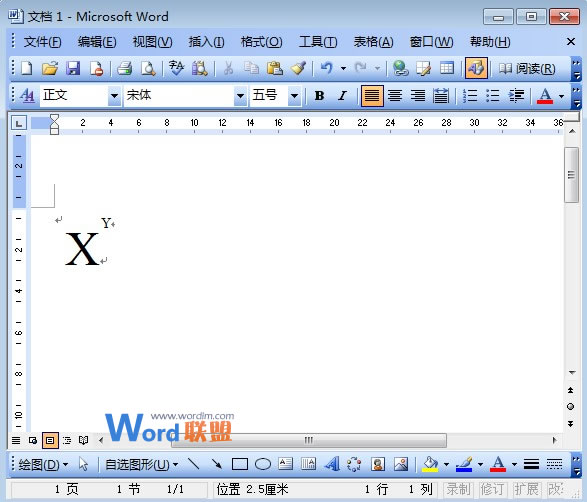Click the 阅读(R) reading button
Viewport: 587px width, 502px height.
pyautogui.click(x=527, y=69)
